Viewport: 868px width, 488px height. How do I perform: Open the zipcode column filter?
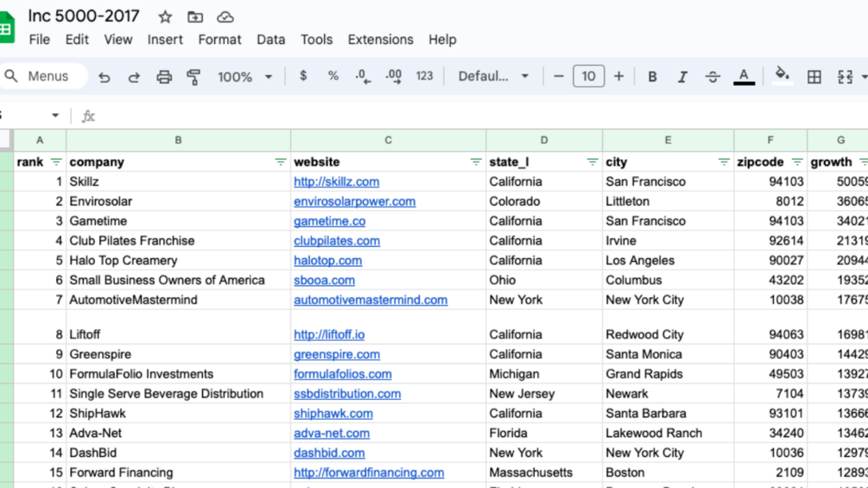pyautogui.click(x=796, y=162)
